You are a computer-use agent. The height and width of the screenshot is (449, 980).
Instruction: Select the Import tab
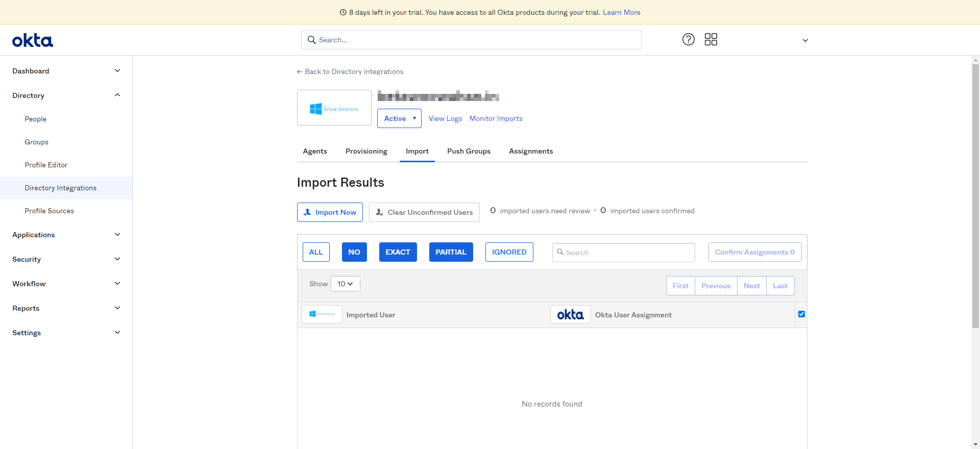point(417,151)
